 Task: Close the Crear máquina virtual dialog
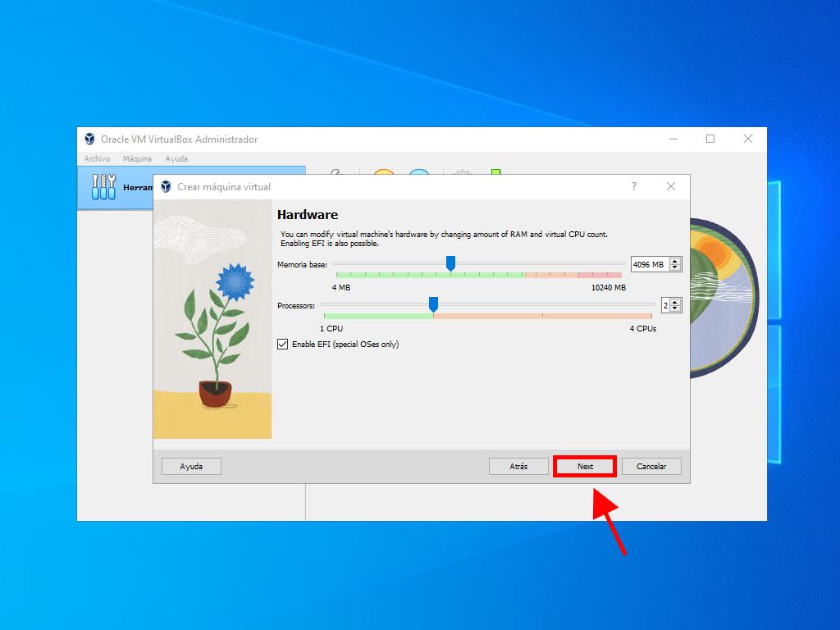(670, 187)
